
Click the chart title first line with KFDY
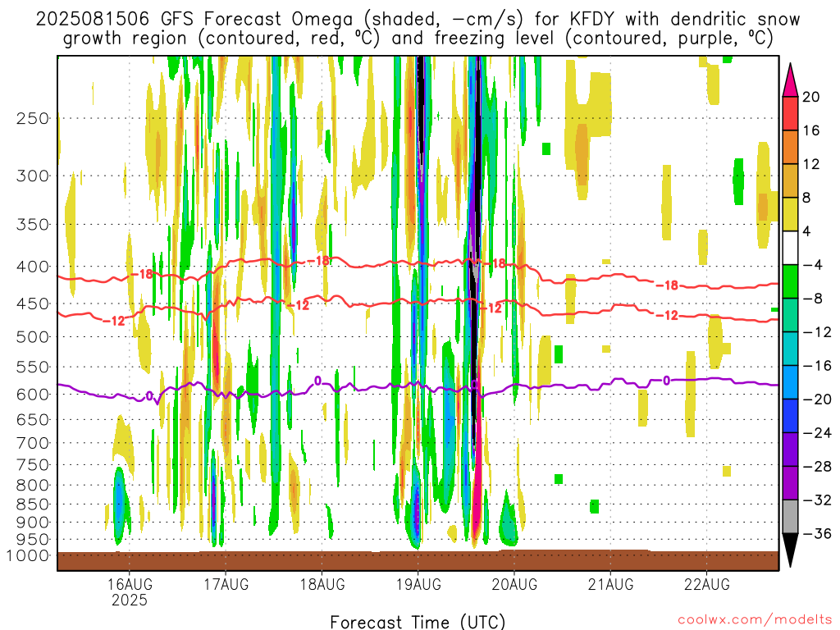click(418, 20)
